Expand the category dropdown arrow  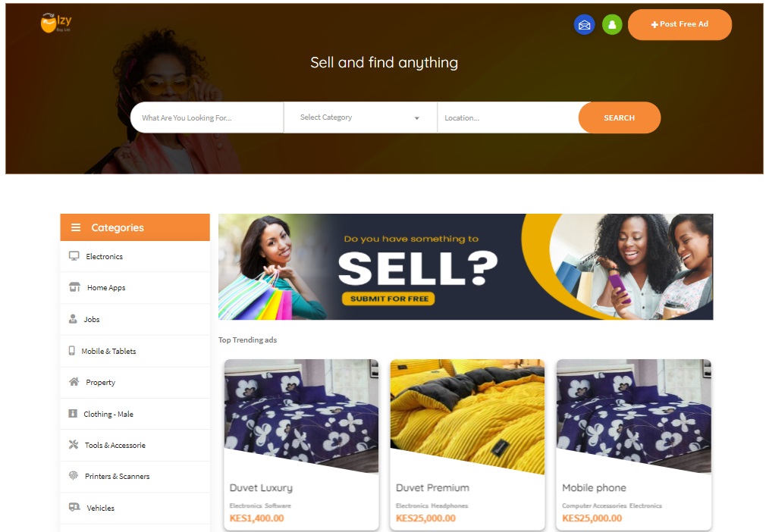(417, 118)
